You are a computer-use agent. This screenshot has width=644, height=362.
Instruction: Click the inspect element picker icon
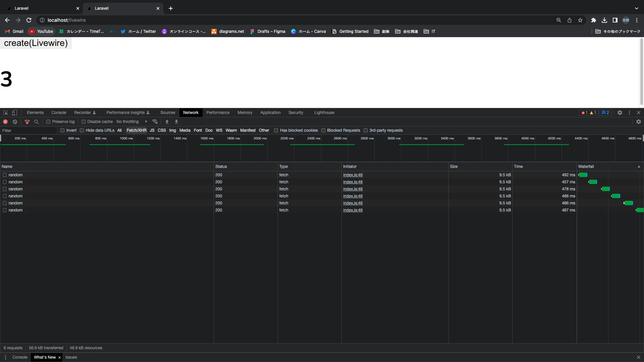pos(5,113)
